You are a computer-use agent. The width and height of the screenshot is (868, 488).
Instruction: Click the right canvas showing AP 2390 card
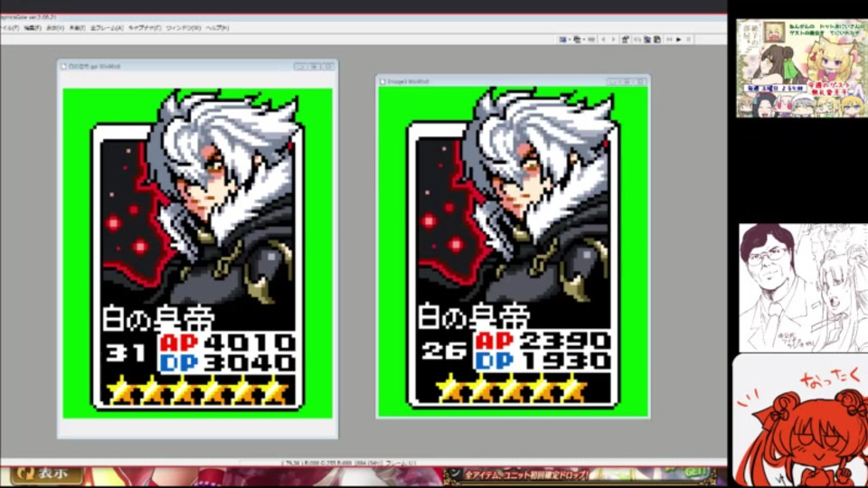point(513,251)
